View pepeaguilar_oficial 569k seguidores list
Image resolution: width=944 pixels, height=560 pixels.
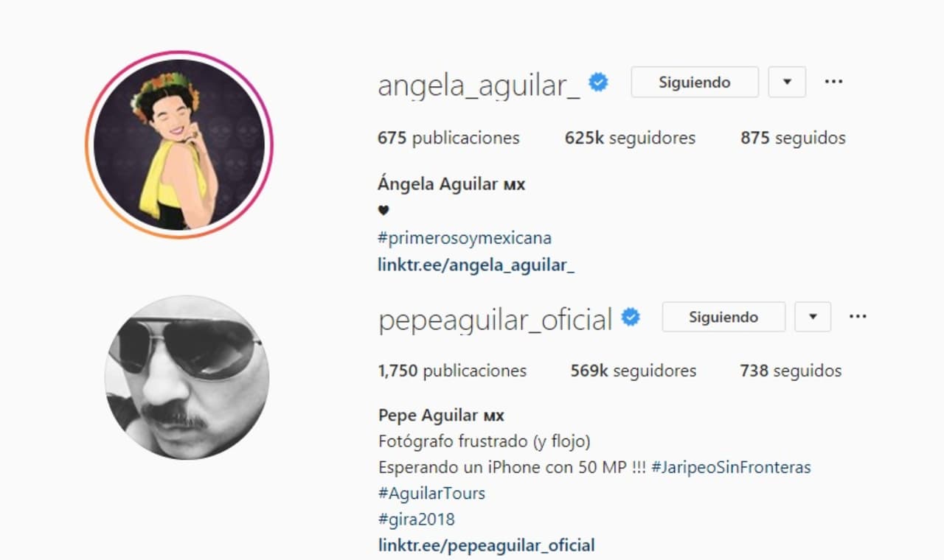click(633, 371)
